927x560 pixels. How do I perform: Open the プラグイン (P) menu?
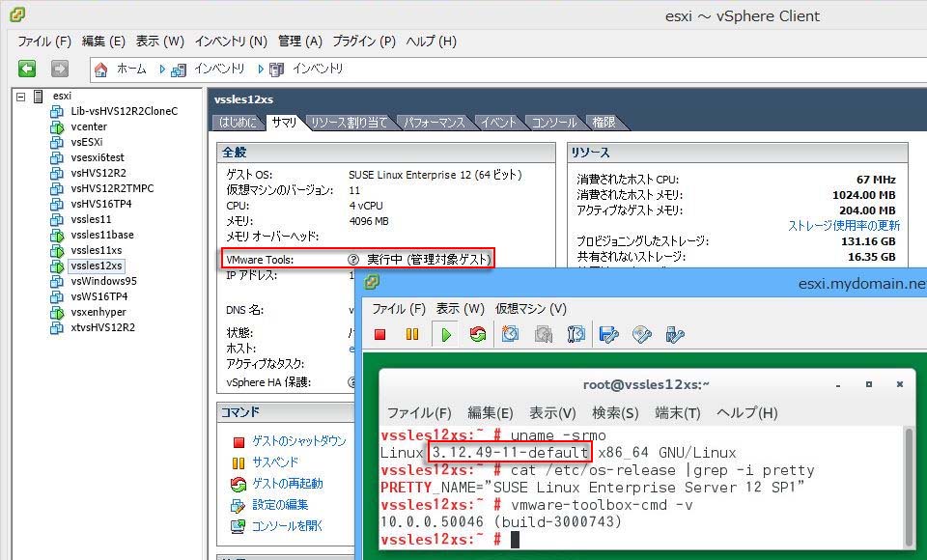pyautogui.click(x=364, y=42)
